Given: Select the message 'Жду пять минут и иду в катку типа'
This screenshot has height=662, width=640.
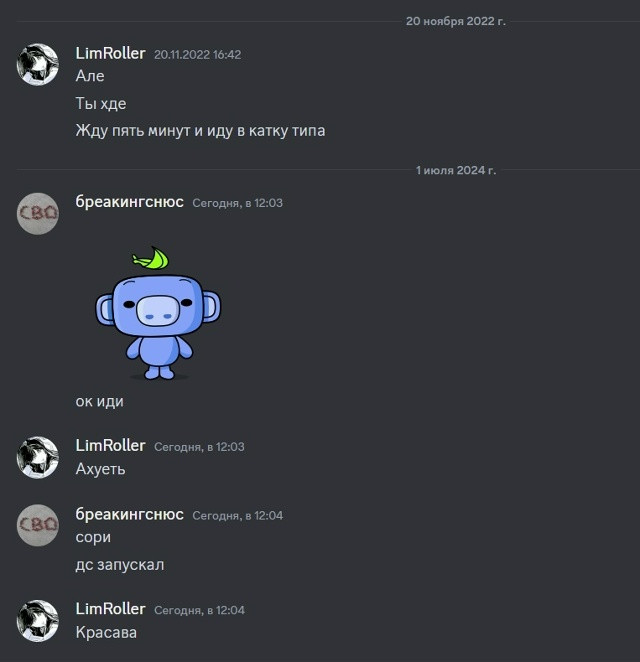Looking at the screenshot, I should tap(201, 131).
